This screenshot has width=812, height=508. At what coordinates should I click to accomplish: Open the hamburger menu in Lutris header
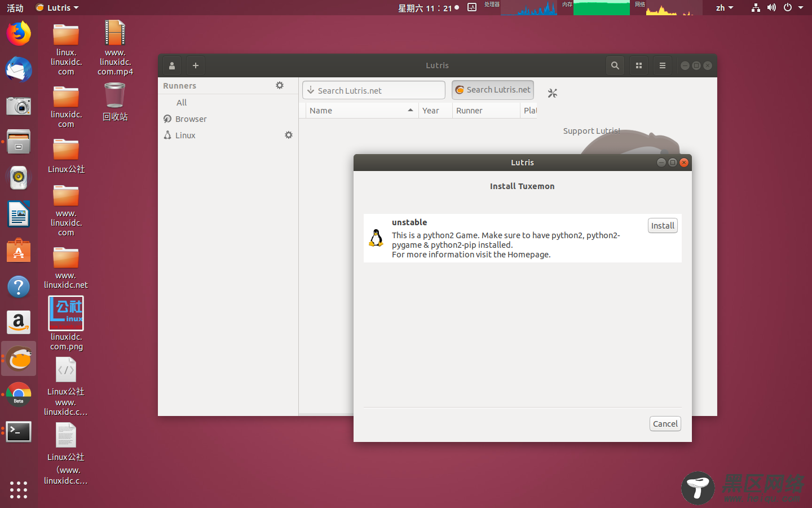coord(663,65)
